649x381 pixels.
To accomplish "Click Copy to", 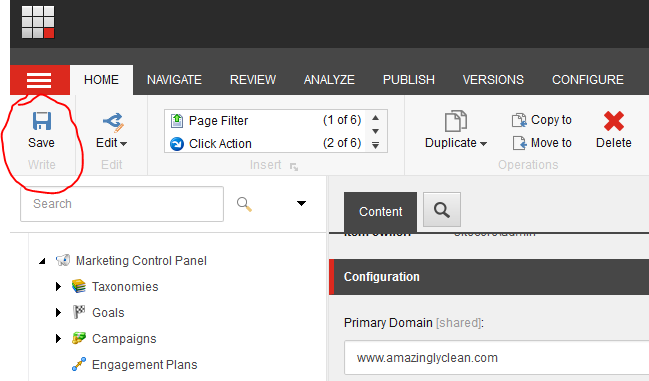I will point(542,120).
